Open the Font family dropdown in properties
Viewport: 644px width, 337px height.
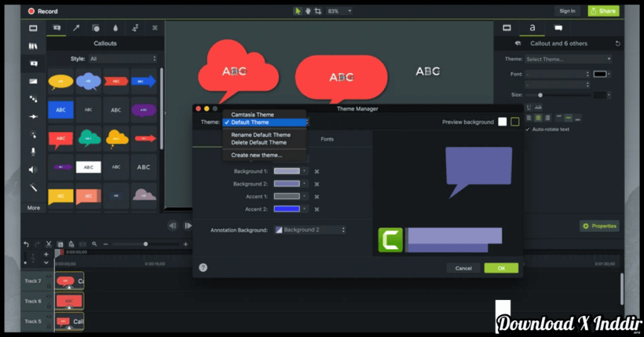557,74
